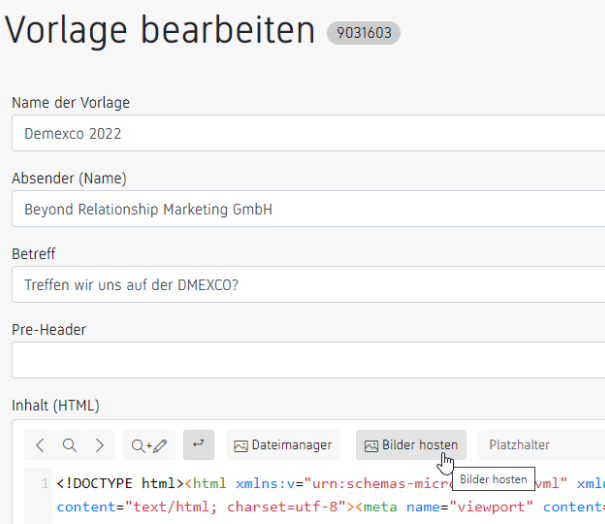Toggle line wrapping in the HTML editor
The image size is (605, 524).
[198, 444]
